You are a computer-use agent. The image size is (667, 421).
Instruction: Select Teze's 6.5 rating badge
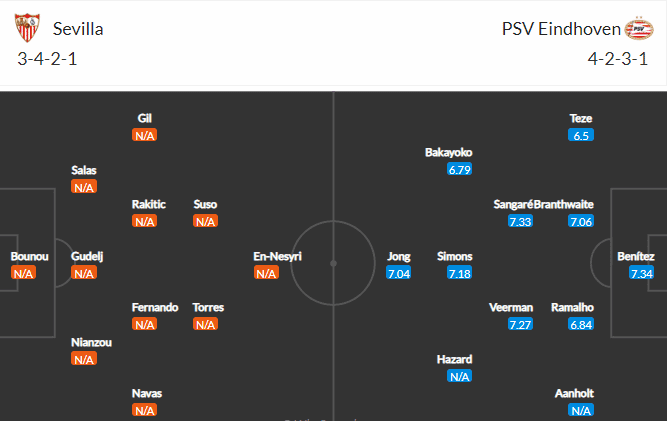click(x=581, y=135)
